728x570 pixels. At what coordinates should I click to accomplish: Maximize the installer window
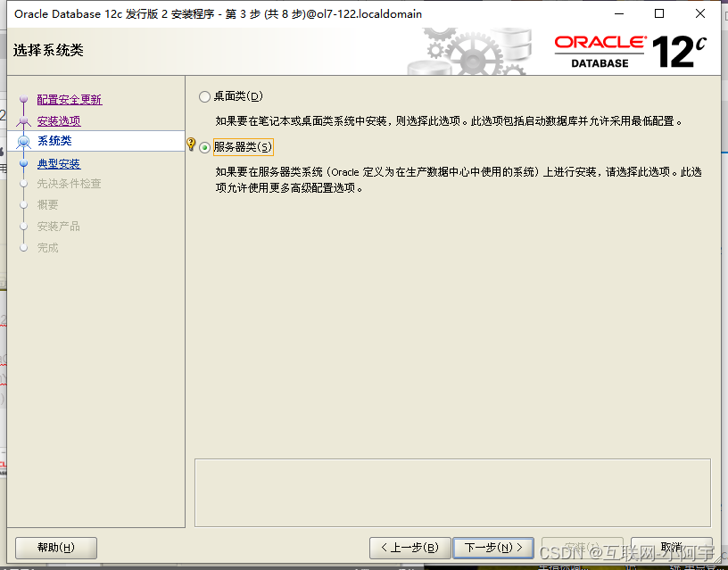[659, 14]
